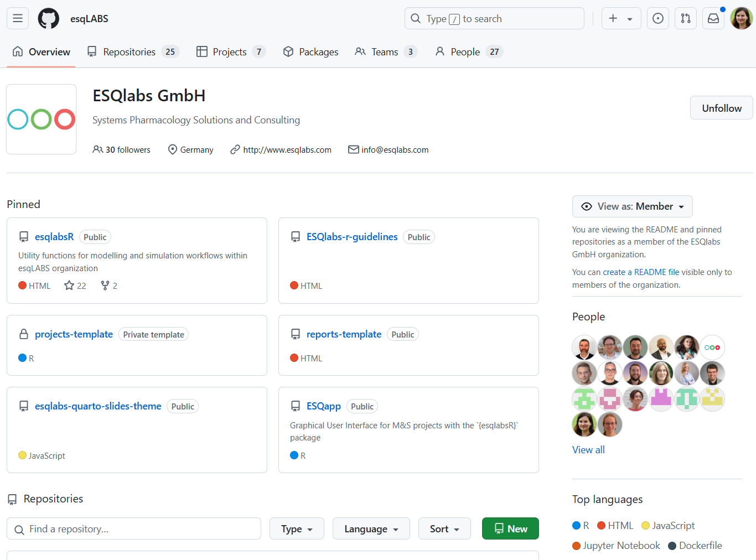The image size is (756, 560).
Task: Open the hamburger navigation menu
Action: [x=18, y=18]
